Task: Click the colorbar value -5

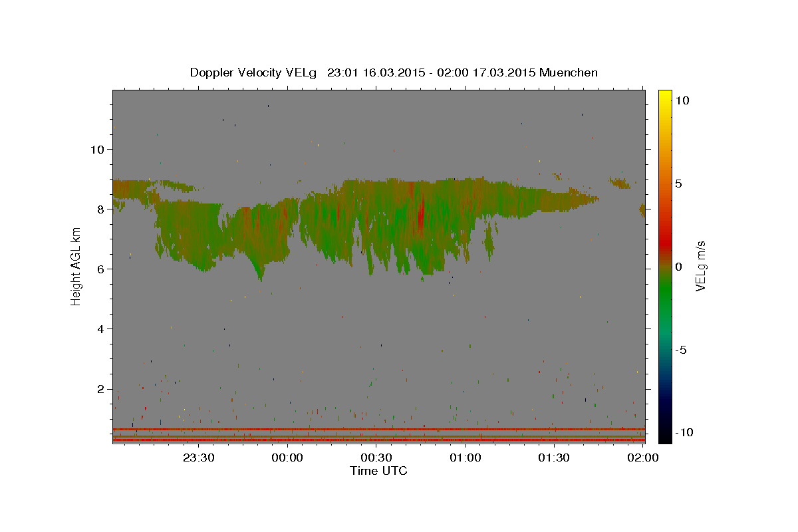Action: [681, 350]
